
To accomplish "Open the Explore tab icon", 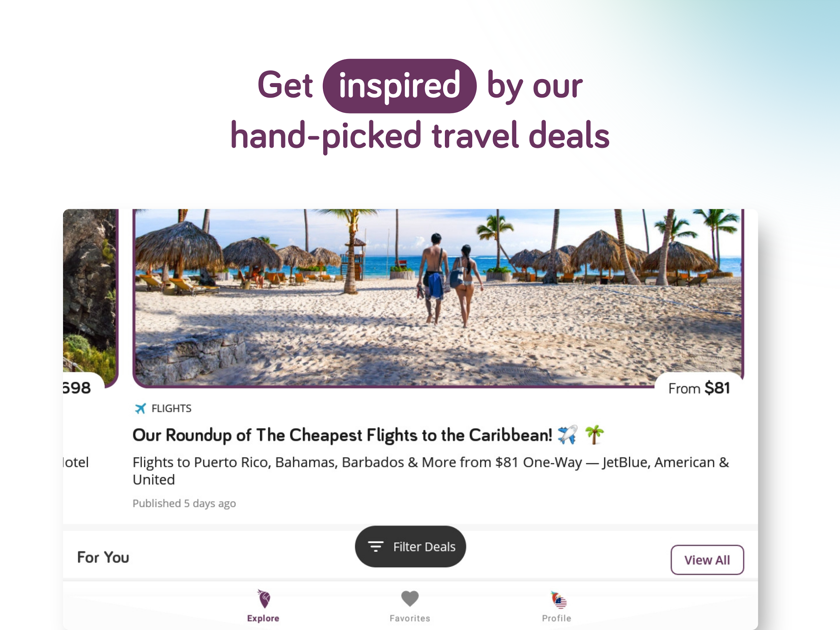I will pos(263,599).
